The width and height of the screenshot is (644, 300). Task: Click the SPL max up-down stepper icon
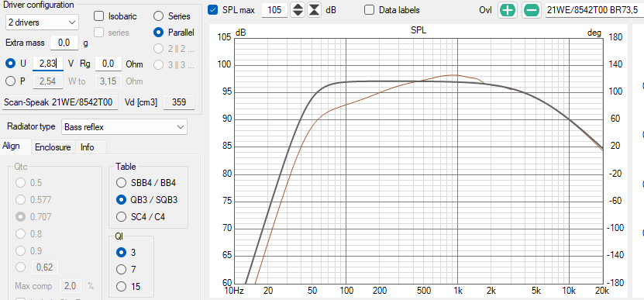(x=298, y=10)
